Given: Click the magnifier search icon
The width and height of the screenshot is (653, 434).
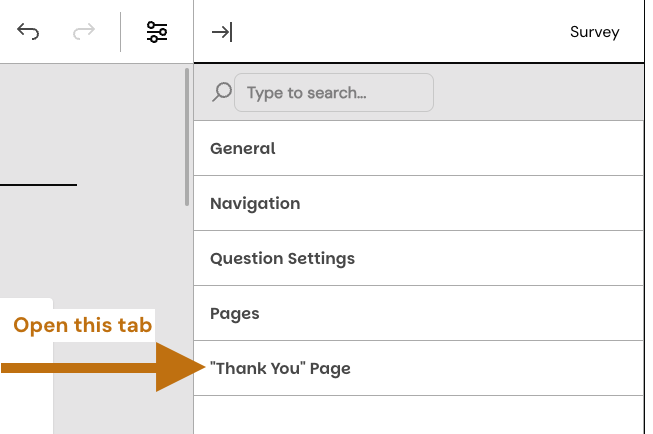Looking at the screenshot, I should [x=221, y=92].
